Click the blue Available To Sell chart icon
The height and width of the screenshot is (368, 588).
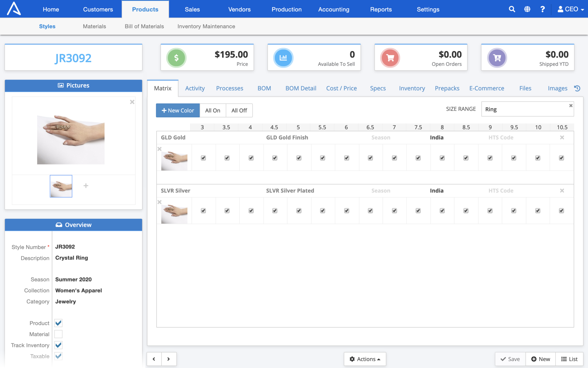click(283, 57)
